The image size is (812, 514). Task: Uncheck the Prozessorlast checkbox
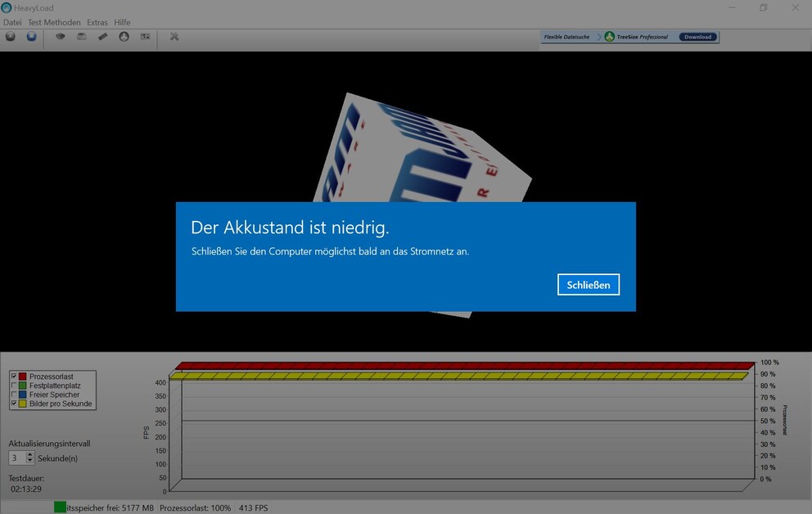[x=14, y=376]
